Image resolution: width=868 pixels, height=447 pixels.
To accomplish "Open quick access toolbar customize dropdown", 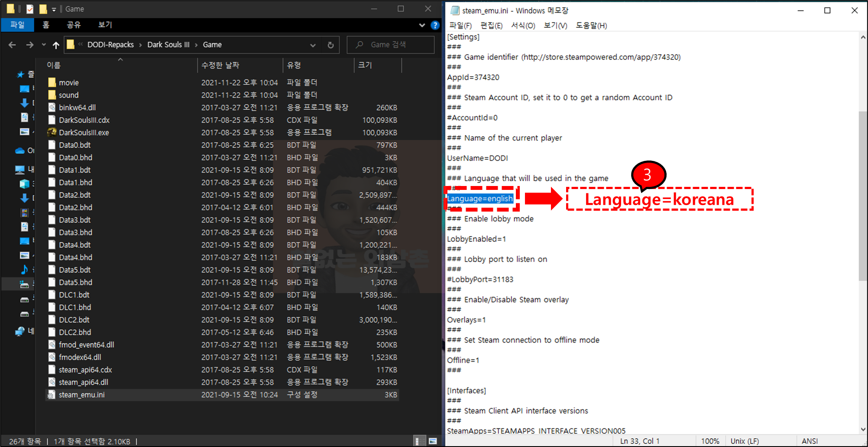I will 54,9.
